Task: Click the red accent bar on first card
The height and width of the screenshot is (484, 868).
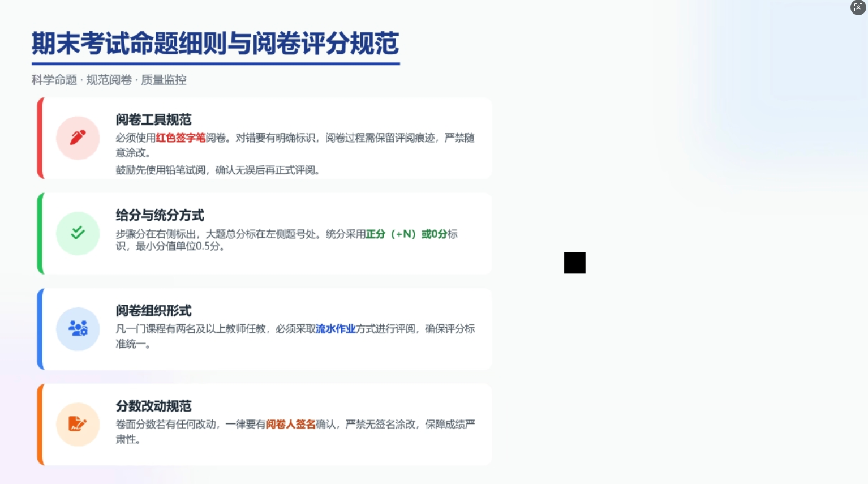Action: point(40,138)
